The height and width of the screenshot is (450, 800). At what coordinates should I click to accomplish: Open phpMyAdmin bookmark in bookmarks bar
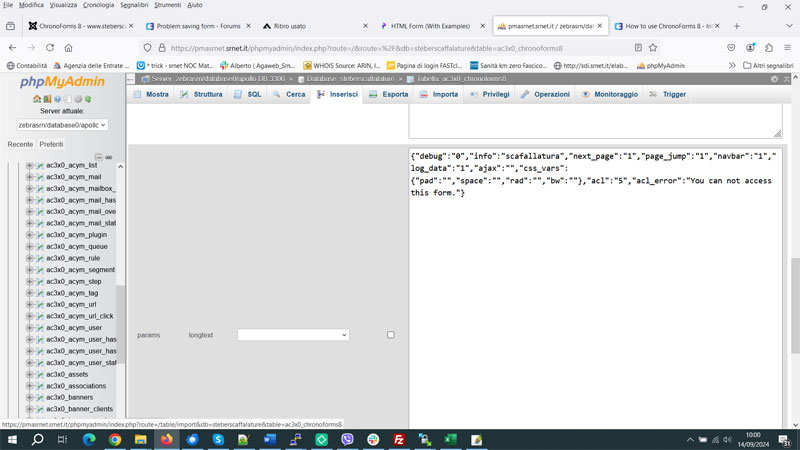pos(660,65)
